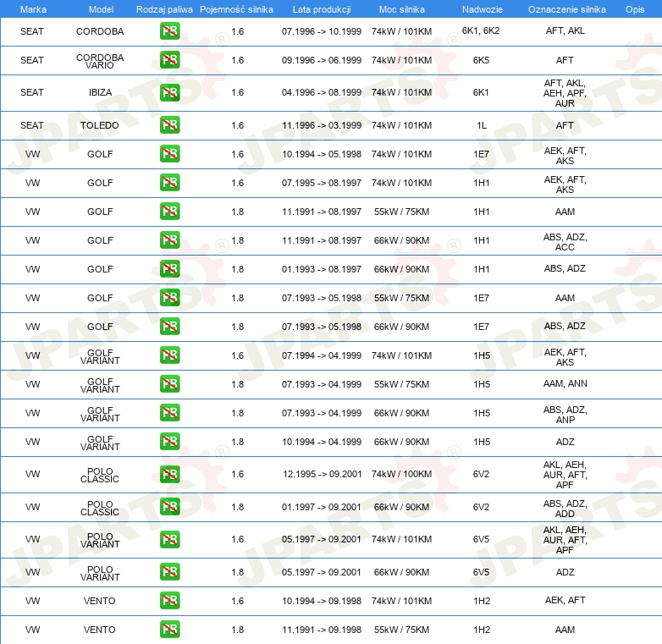Click fuel icon in GOLF 1E7 66kW row

click(x=169, y=327)
